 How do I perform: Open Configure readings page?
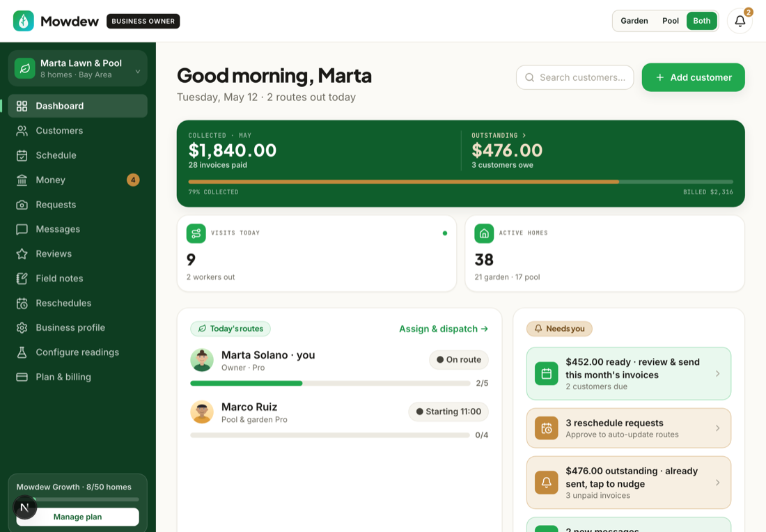[x=78, y=352]
